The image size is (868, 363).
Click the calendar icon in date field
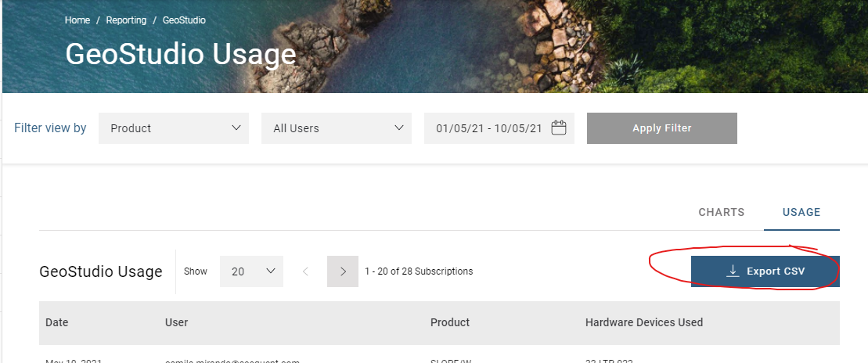click(559, 128)
